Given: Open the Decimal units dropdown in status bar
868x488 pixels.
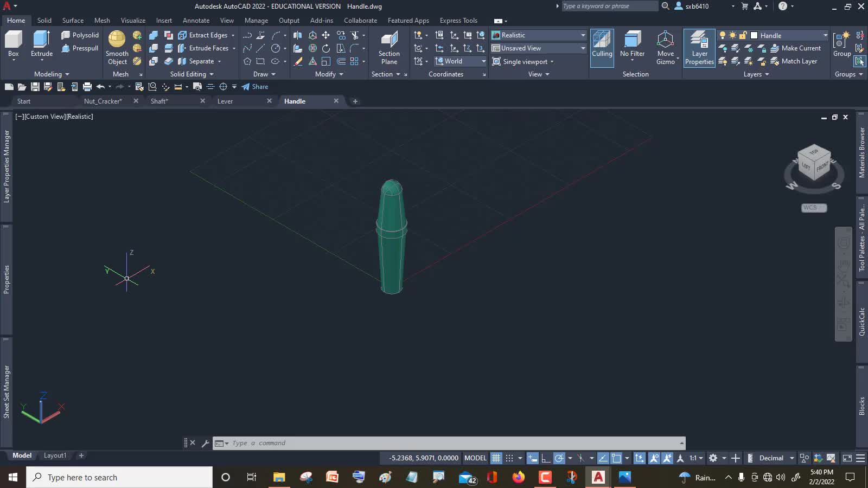Looking at the screenshot, I should [776, 458].
